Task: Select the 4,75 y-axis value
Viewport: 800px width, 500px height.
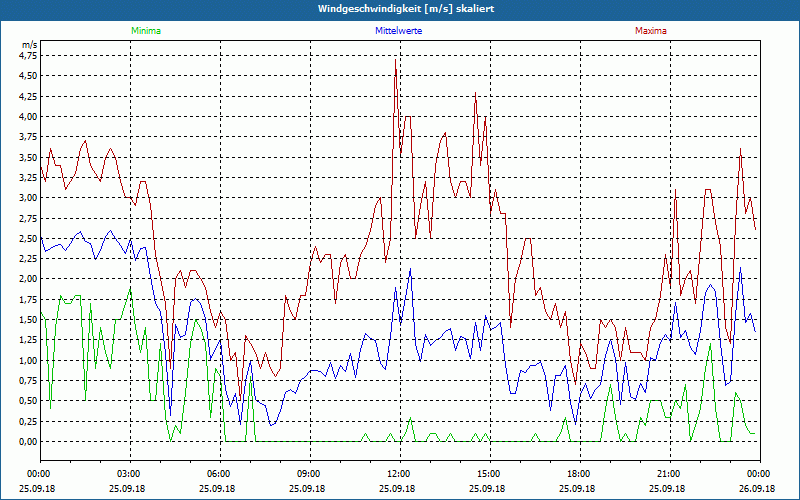Action: click(28, 55)
